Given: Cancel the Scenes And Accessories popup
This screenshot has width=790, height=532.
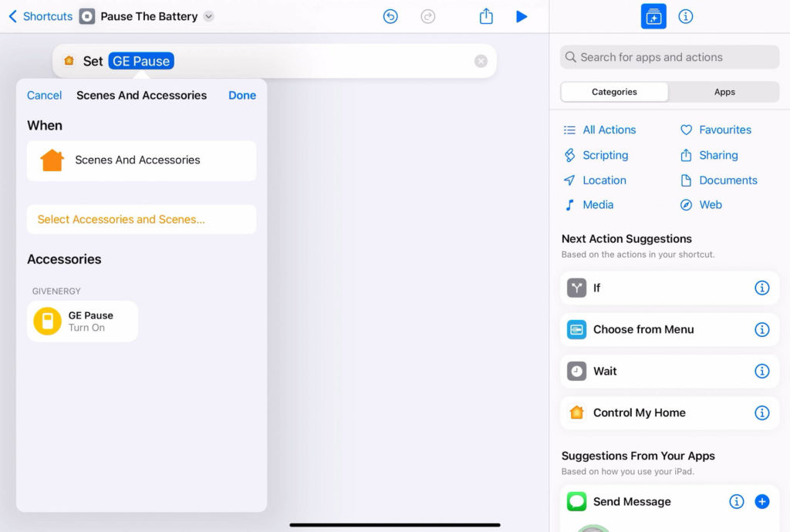Looking at the screenshot, I should coord(44,95).
